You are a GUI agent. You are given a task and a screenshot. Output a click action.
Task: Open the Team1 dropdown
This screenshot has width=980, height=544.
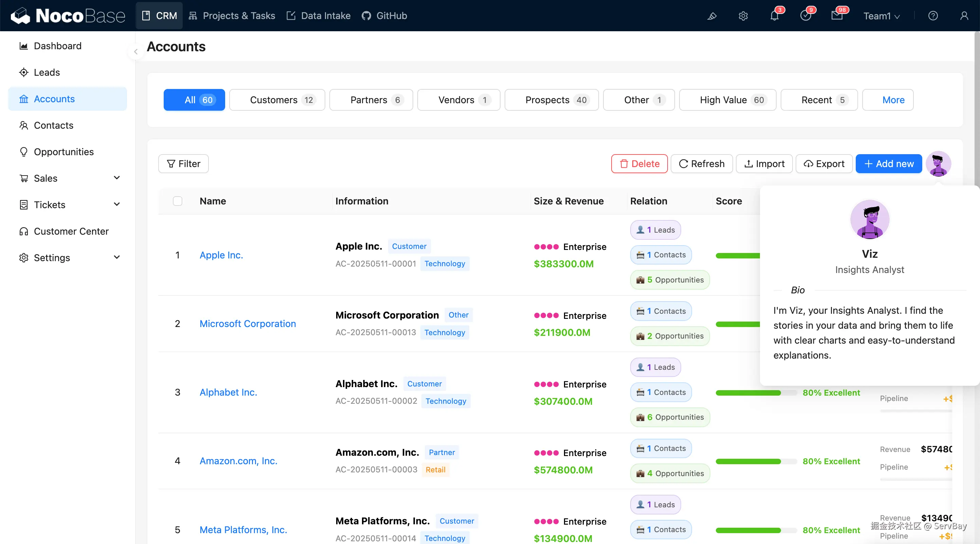click(x=882, y=16)
